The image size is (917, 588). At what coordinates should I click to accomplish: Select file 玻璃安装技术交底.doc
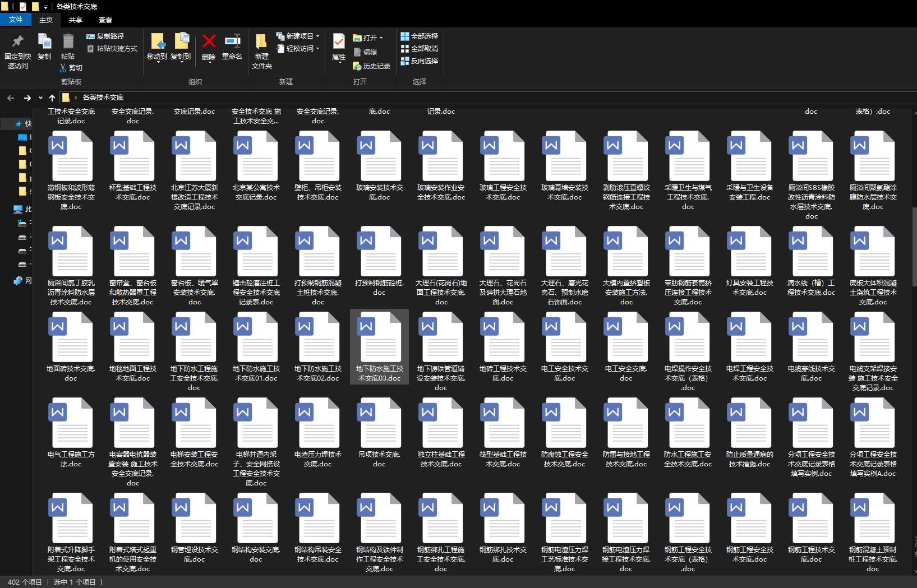point(380,167)
